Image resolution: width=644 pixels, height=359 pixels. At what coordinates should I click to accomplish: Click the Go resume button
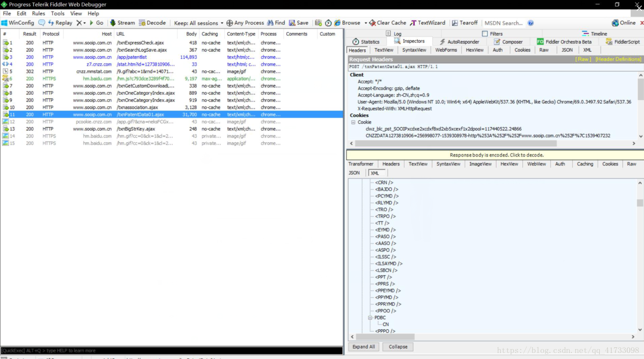pos(96,23)
